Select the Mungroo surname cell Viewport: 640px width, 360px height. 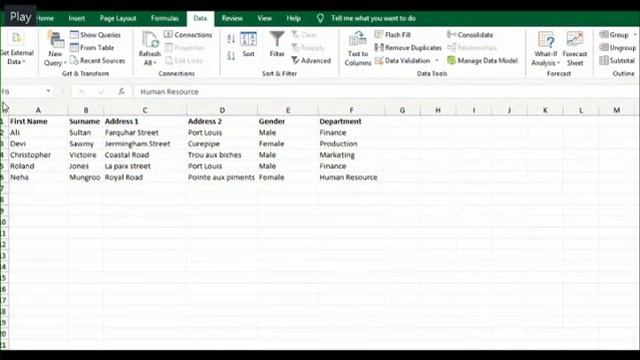tap(86, 177)
